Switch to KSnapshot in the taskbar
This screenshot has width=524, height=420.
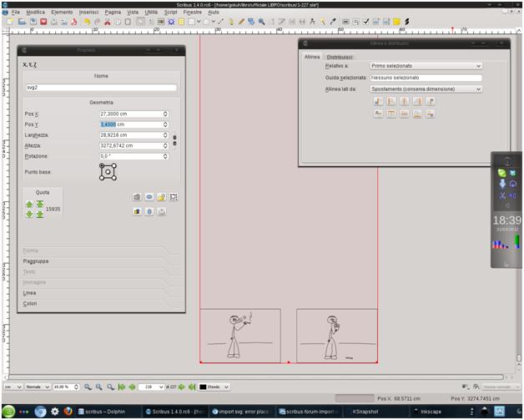tap(365, 412)
